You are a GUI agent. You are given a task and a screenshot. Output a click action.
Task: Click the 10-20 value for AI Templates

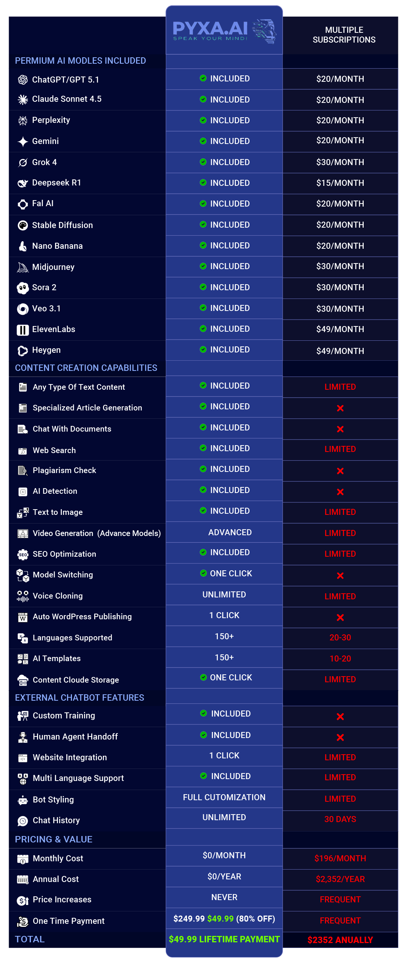pos(340,659)
